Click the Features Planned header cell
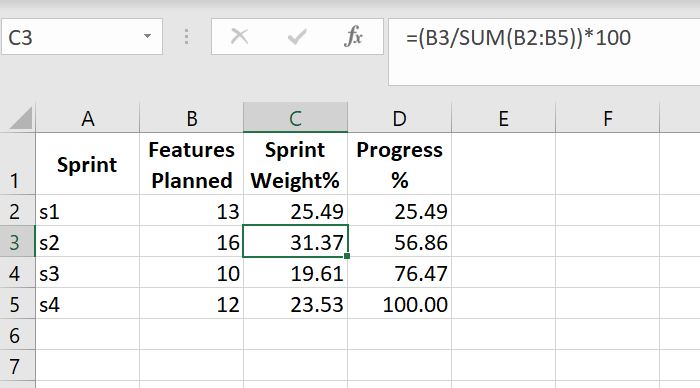700x388 pixels. 192,164
